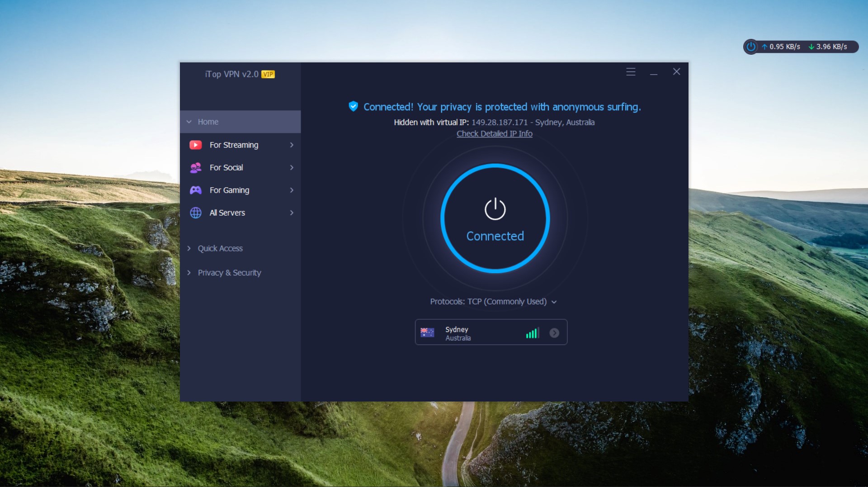Select the For Gaming menu label
This screenshot has height=487, width=868.
pos(229,190)
